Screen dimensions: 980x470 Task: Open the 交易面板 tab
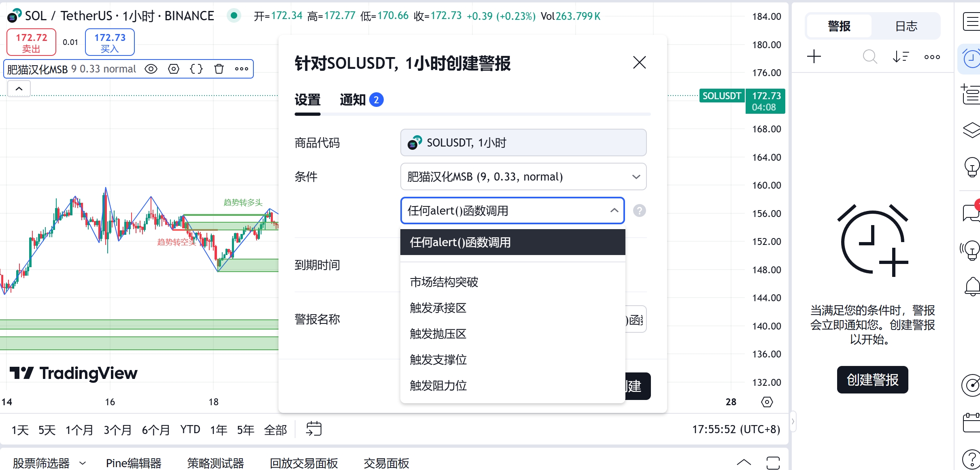coord(387,463)
